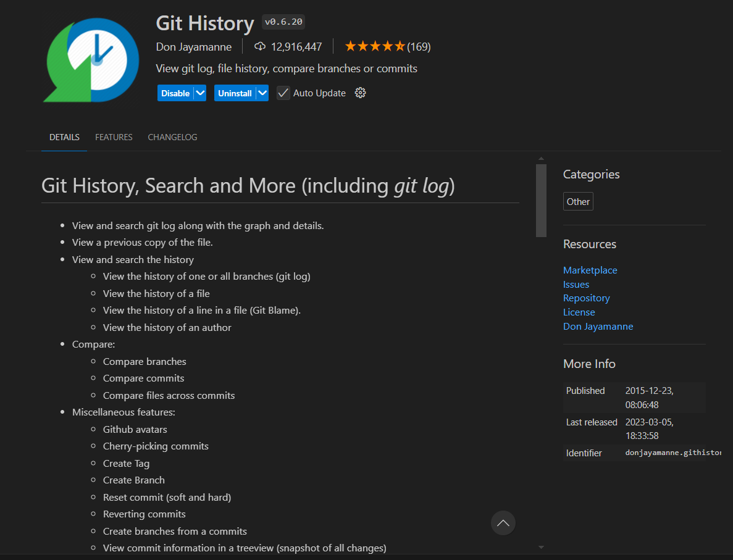This screenshot has width=733, height=560.
Task: Click 'Reverting commits' list item
Action: (144, 514)
